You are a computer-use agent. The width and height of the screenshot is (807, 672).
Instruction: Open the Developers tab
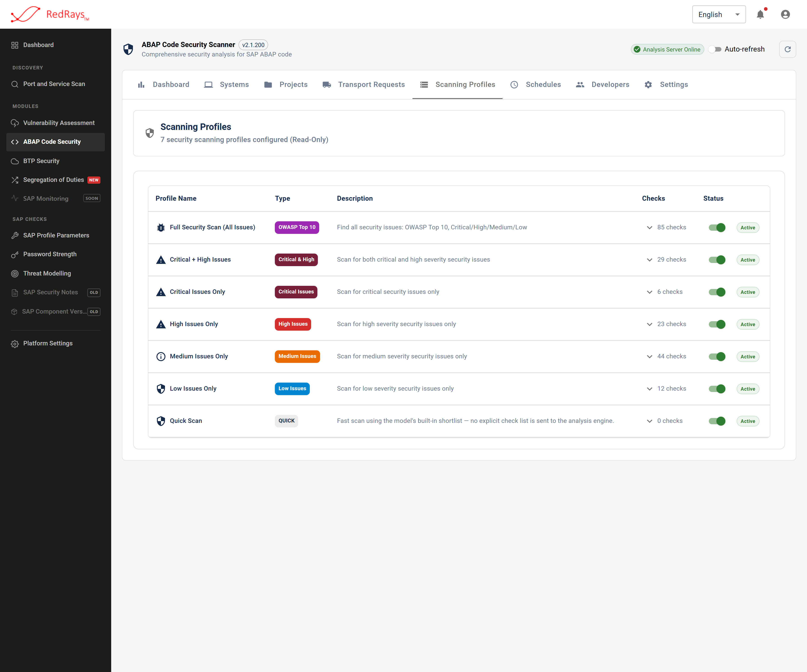[603, 84]
